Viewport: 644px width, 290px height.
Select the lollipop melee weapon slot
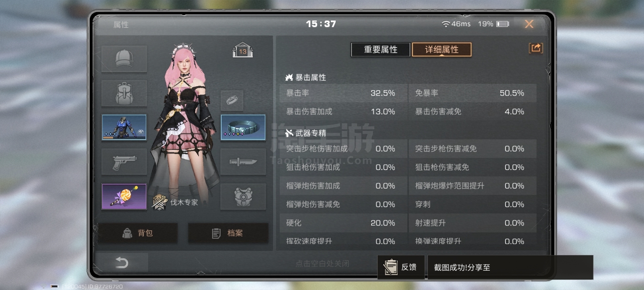(x=124, y=197)
